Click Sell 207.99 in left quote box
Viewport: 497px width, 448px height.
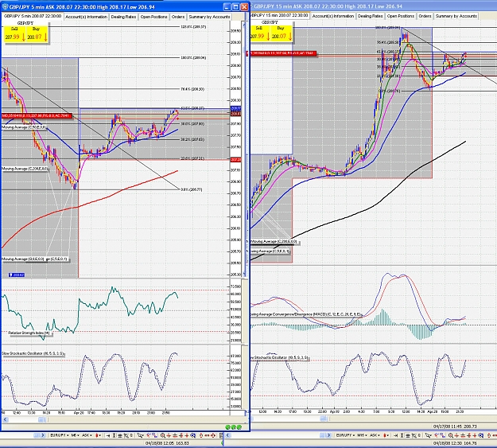pyautogui.click(x=14, y=34)
